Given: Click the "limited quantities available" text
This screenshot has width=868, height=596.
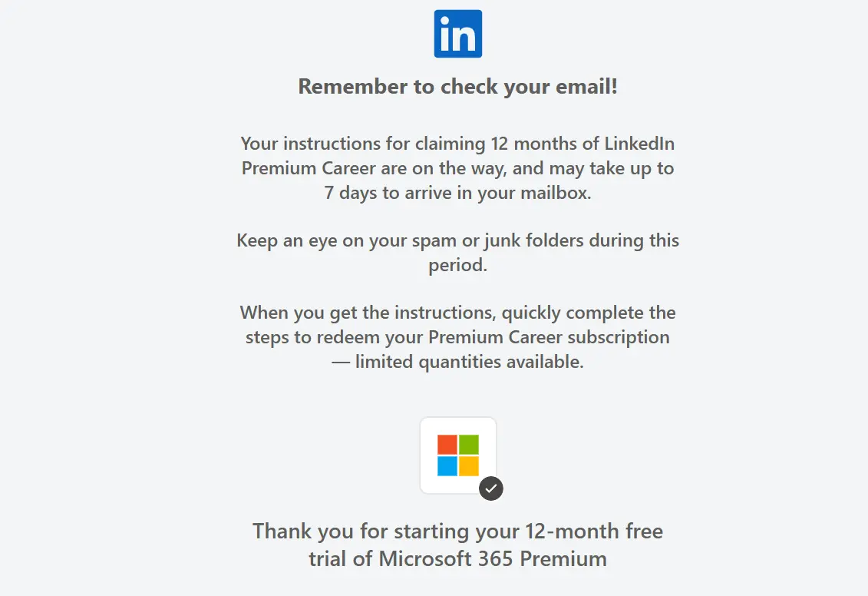Looking at the screenshot, I should (470, 363).
